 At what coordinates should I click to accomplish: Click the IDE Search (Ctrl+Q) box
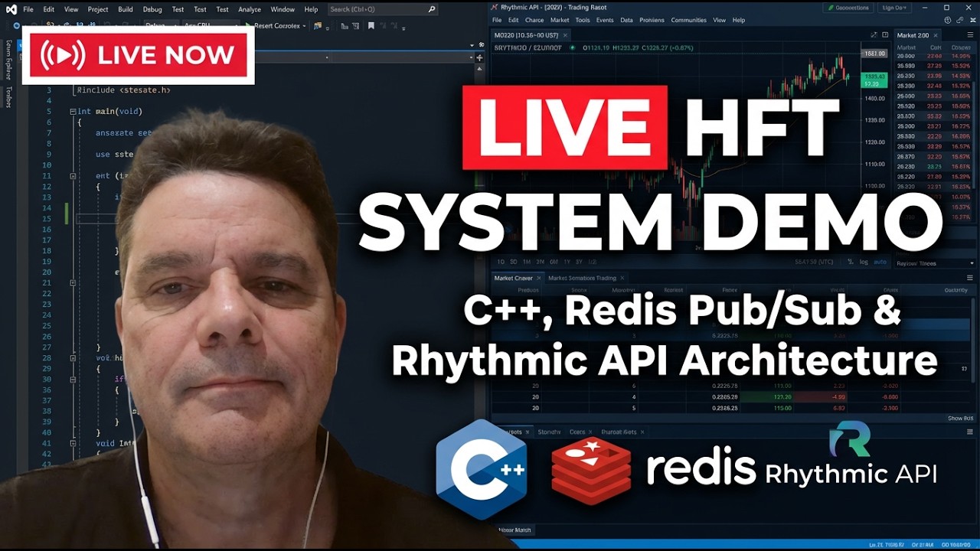coord(383,9)
